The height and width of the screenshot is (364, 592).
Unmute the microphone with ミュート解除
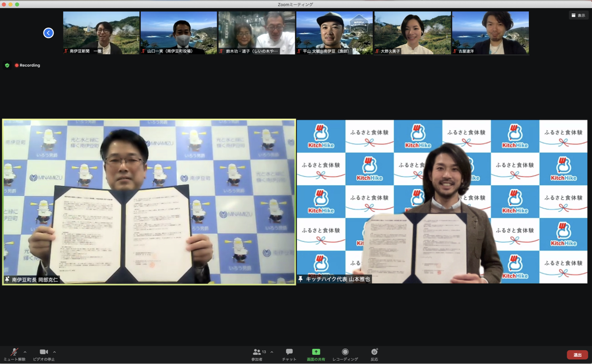coord(14,354)
